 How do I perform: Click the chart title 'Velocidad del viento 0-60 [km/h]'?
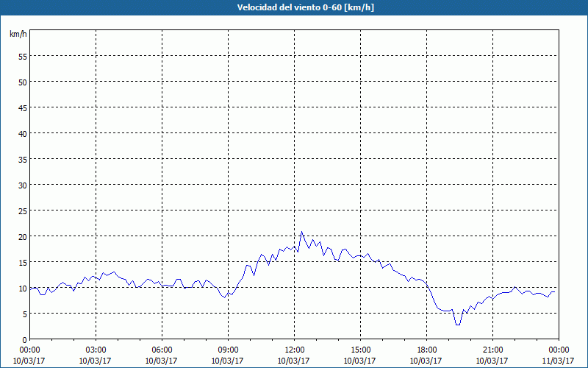(x=306, y=7)
